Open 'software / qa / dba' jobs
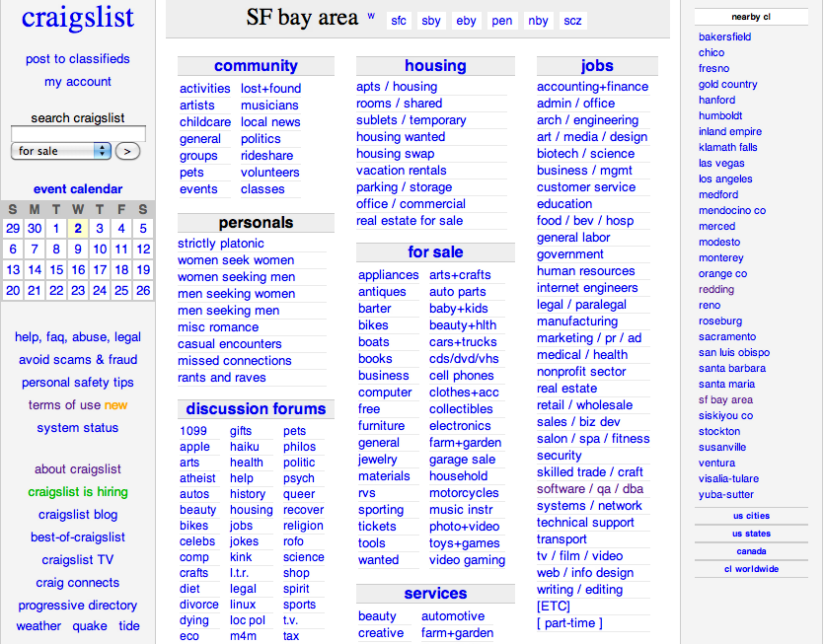The width and height of the screenshot is (824, 644). point(589,489)
